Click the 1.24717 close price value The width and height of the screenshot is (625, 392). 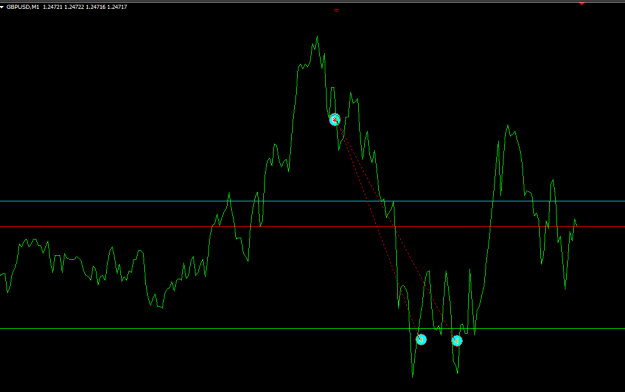pyautogui.click(x=117, y=7)
